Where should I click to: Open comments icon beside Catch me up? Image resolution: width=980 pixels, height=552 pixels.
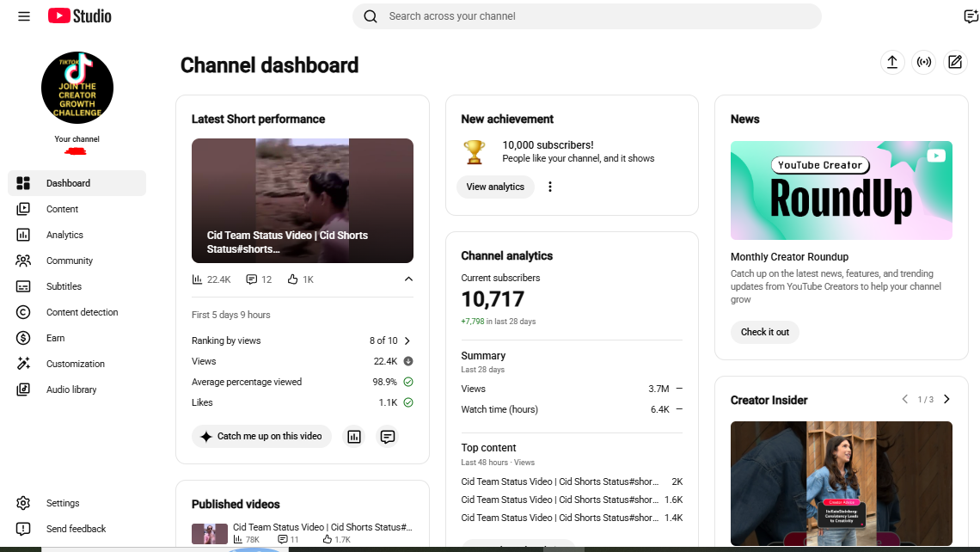point(388,436)
